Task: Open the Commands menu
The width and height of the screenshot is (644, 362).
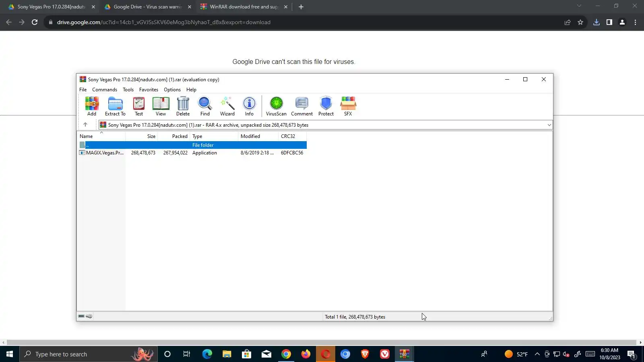Action: coord(105,90)
